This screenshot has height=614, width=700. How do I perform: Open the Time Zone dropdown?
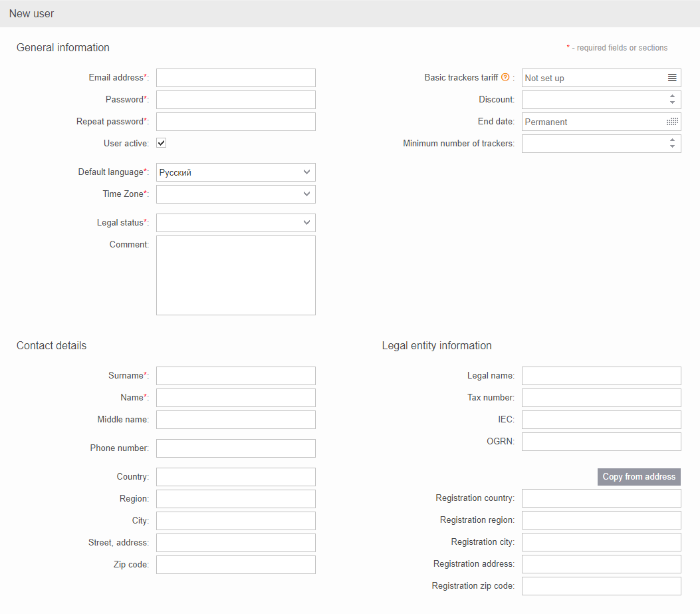tap(235, 194)
